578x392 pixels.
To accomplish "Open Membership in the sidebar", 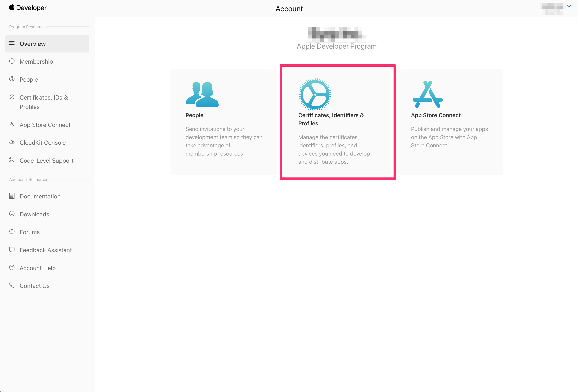I will pyautogui.click(x=36, y=62).
